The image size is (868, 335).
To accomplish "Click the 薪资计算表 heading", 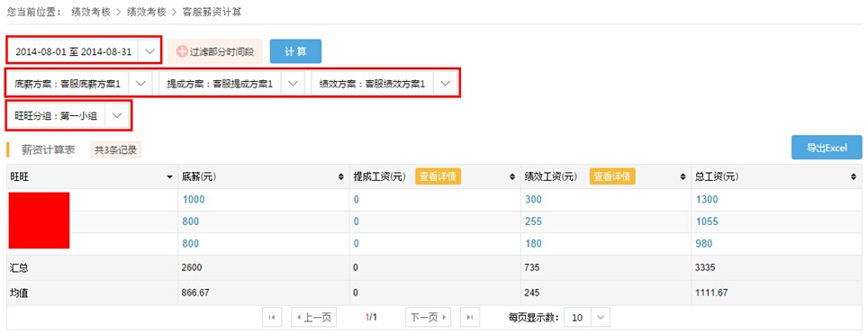I will click(48, 149).
